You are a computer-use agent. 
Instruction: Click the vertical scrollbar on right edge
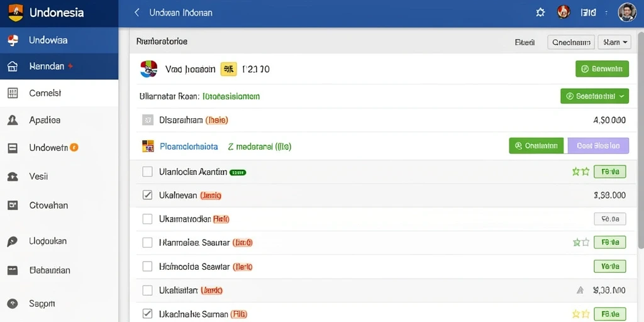[x=640, y=140]
